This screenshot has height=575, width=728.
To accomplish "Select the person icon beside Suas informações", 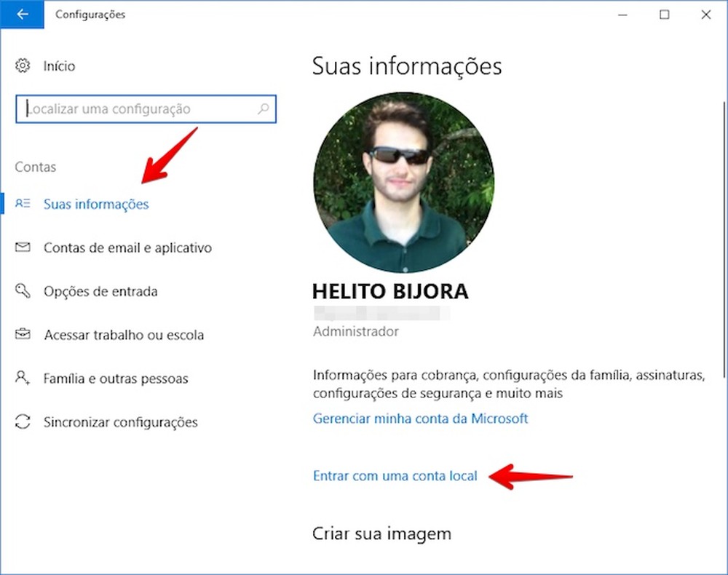I will click(22, 204).
